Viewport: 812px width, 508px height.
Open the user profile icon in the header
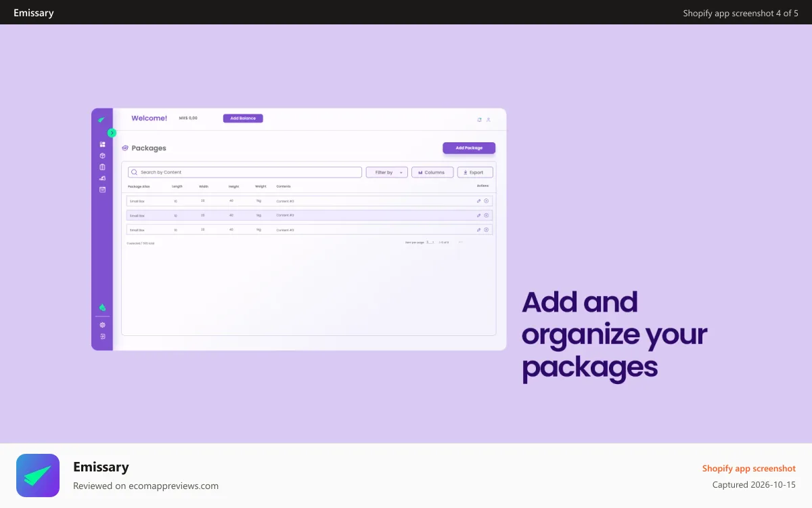point(489,119)
